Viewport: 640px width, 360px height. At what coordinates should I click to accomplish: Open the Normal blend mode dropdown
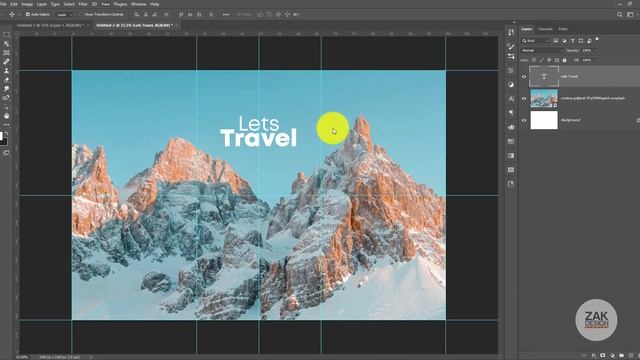(x=542, y=50)
